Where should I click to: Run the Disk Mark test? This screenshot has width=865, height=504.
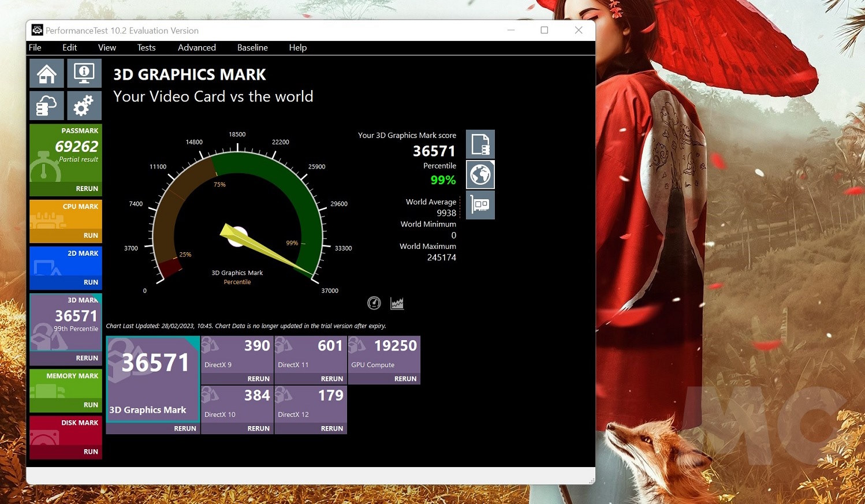click(90, 451)
